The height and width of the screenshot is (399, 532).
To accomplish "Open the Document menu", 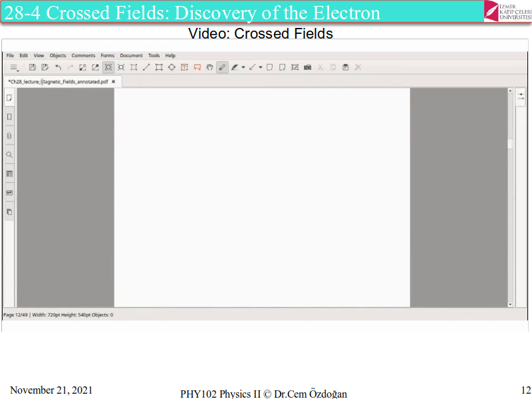I will click(131, 56).
